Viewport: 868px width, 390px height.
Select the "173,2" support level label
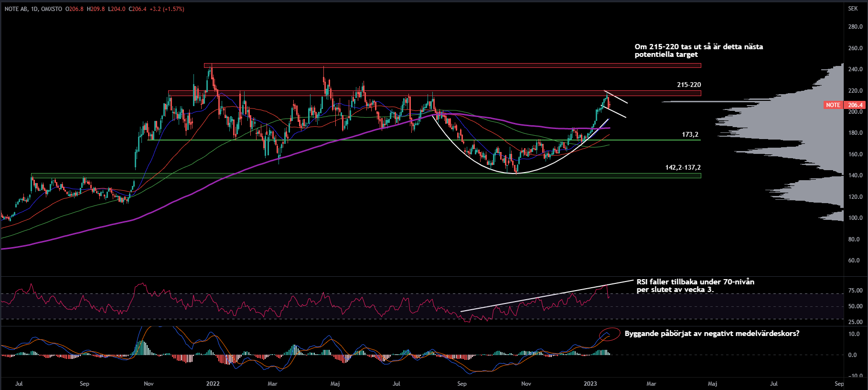(x=690, y=135)
